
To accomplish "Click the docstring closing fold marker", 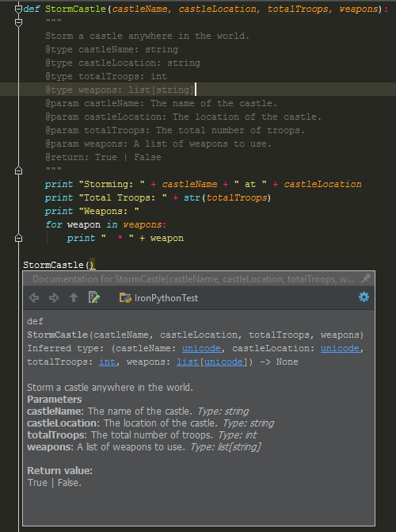I will click(x=19, y=170).
